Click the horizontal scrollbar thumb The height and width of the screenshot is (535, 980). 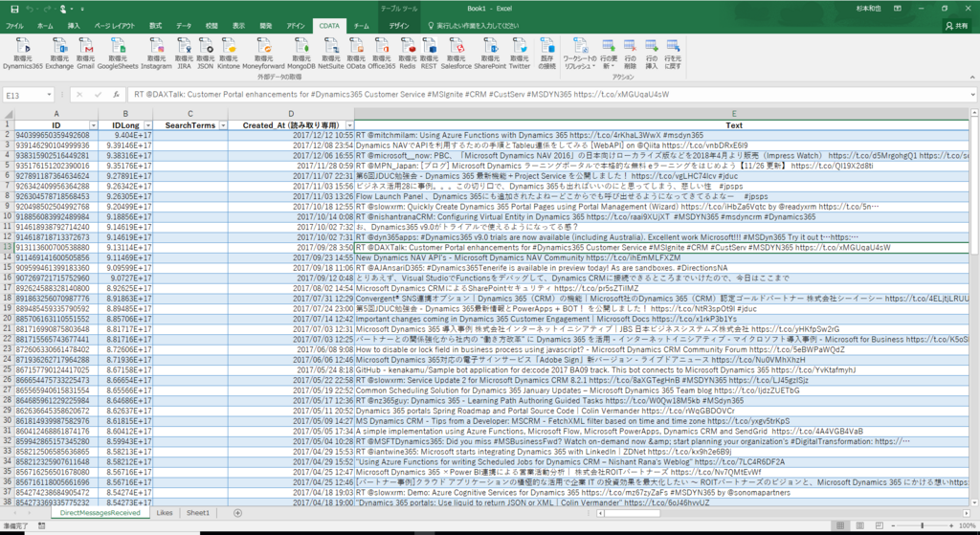coord(633,513)
